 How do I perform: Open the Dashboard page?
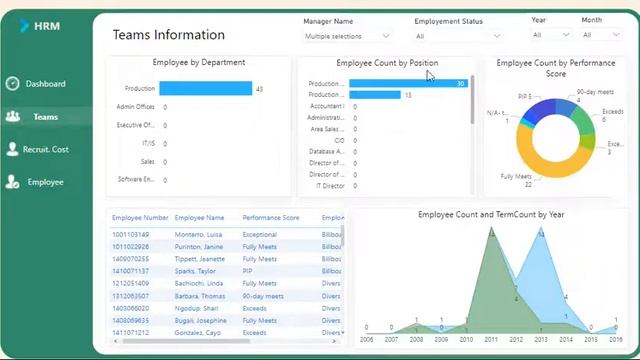coord(45,84)
